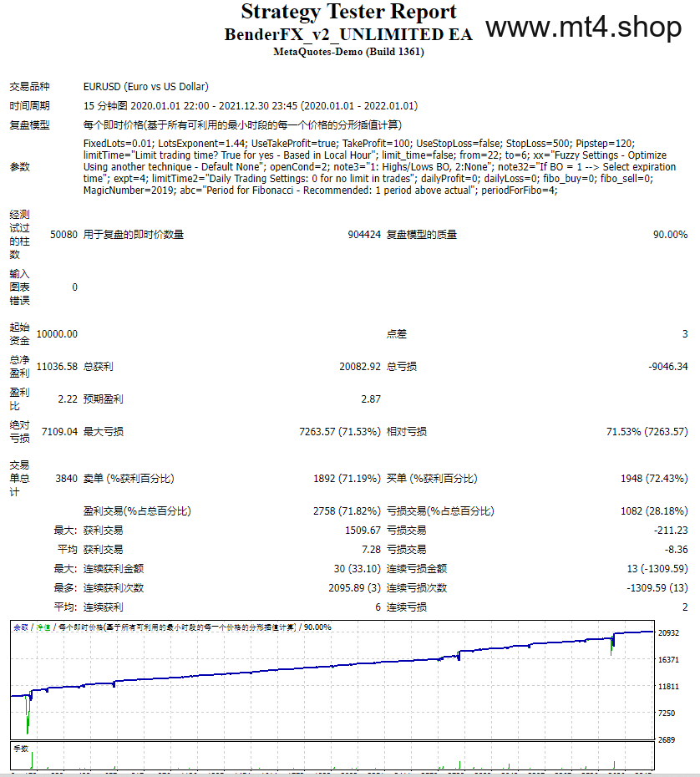Click the gross loss value '-9046.34'
Image resolution: width=700 pixels, height=777 pixels.
pos(668,367)
